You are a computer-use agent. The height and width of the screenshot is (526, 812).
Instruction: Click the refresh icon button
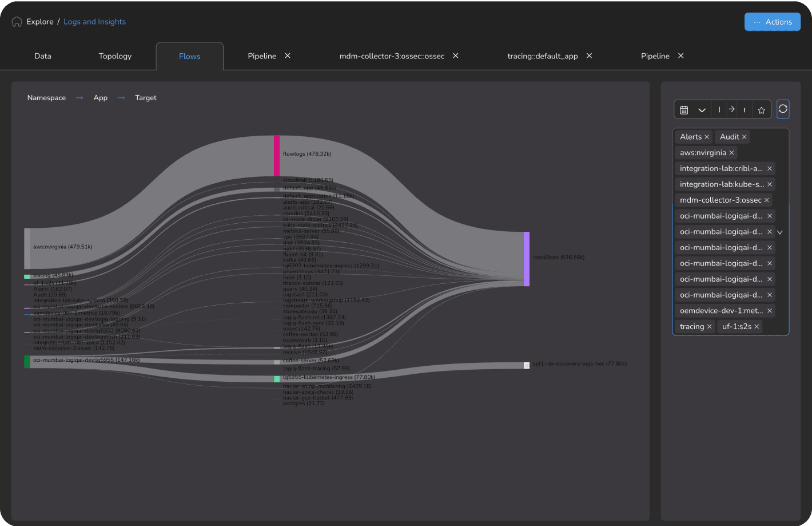[x=783, y=109]
